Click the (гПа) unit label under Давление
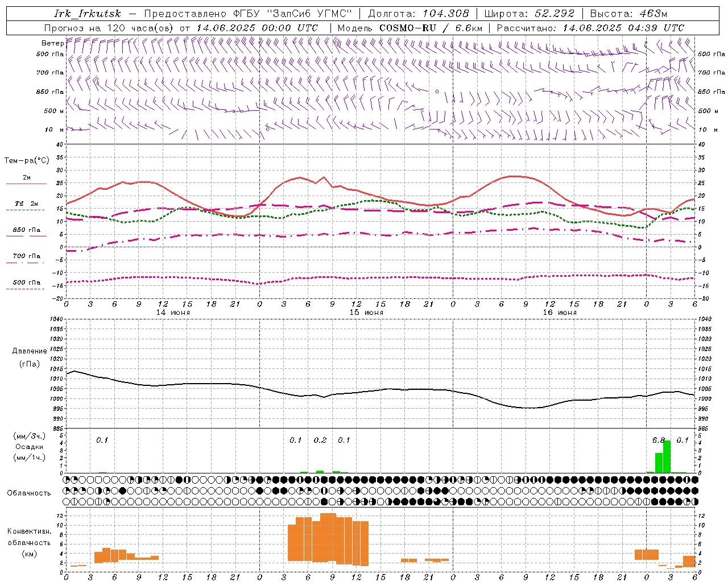This screenshot has height=582, width=728. coord(30,364)
